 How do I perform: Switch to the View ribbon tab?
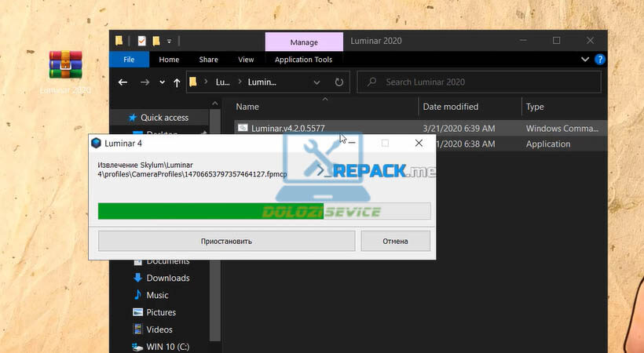[246, 60]
